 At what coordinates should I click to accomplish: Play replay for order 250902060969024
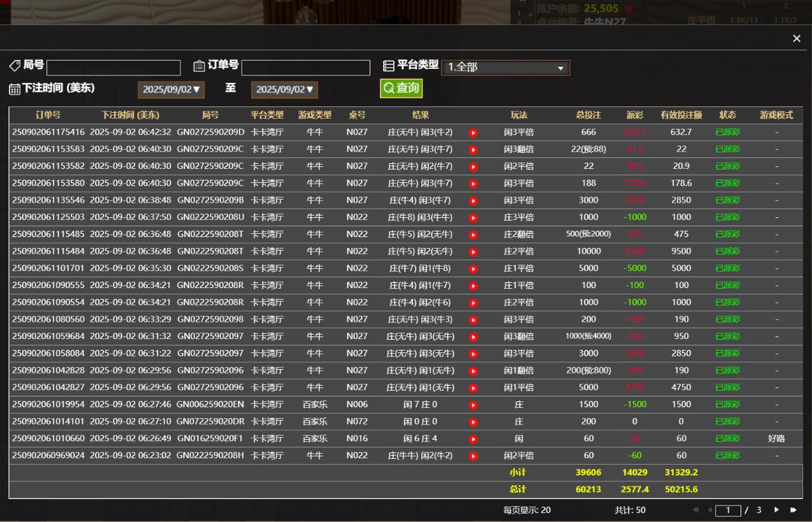tap(473, 456)
